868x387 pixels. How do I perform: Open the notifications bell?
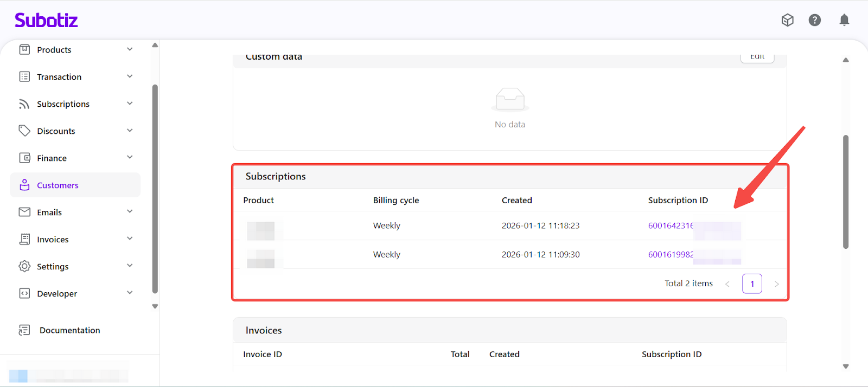tap(844, 20)
